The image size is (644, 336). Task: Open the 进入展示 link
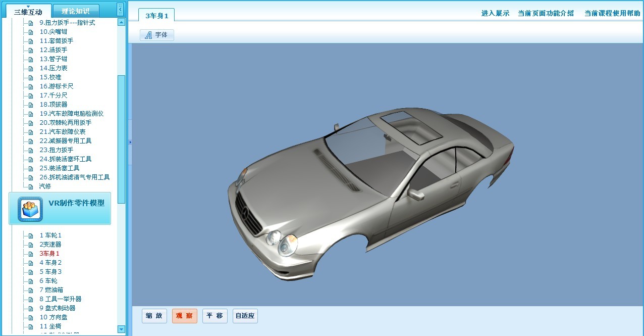click(x=495, y=14)
